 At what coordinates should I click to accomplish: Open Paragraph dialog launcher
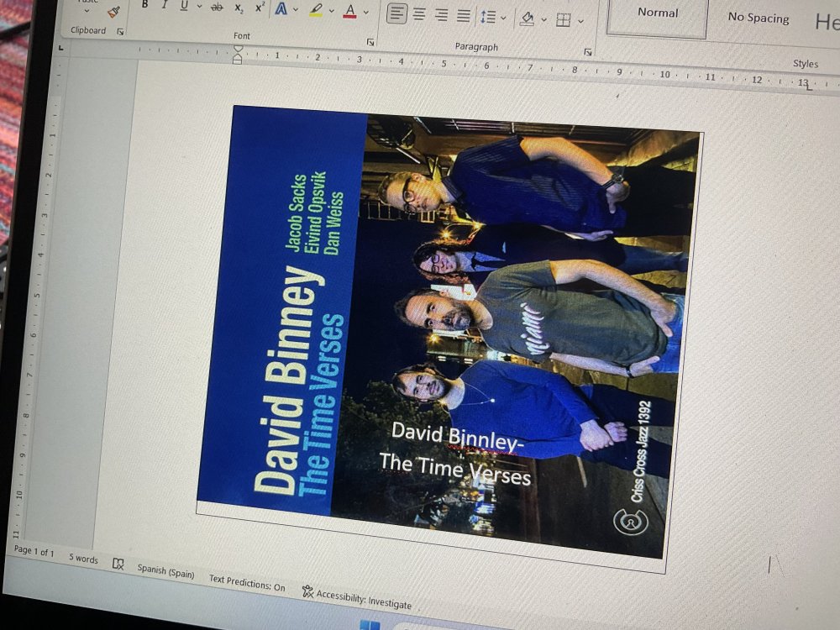588,52
